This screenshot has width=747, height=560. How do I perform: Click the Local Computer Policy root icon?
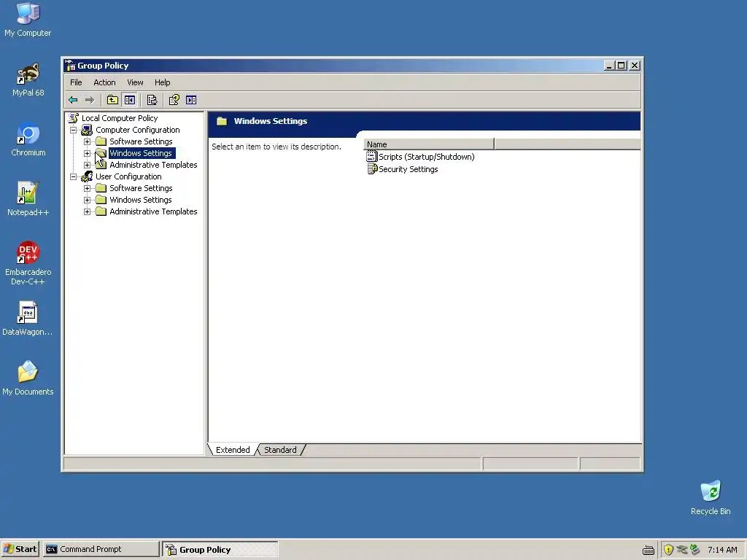point(74,118)
